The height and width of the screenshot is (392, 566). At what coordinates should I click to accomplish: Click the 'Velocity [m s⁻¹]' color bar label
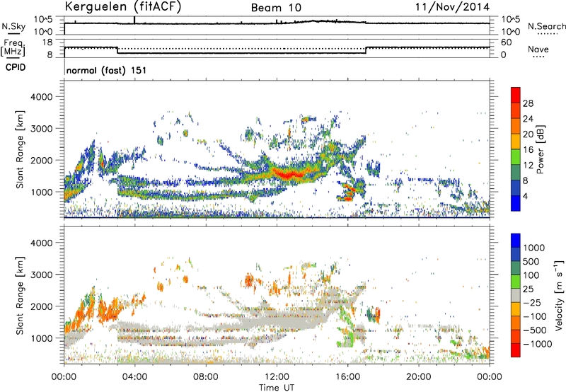[x=559, y=295]
